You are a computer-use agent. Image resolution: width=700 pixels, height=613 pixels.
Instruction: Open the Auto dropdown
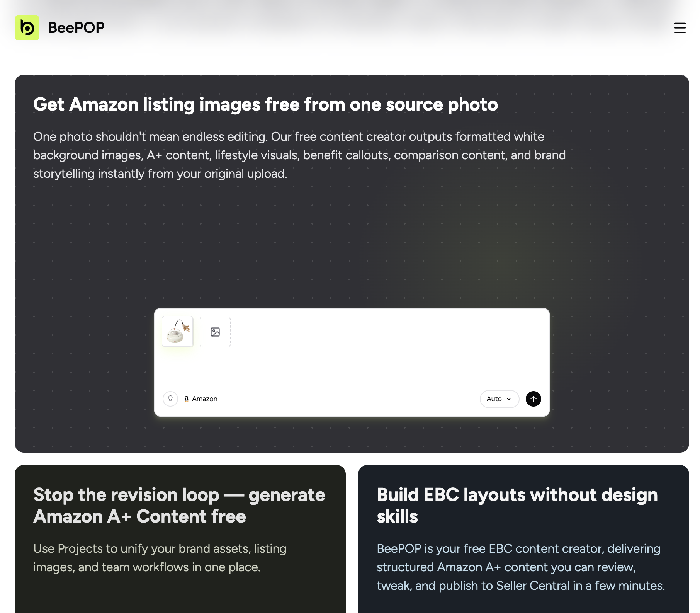500,399
